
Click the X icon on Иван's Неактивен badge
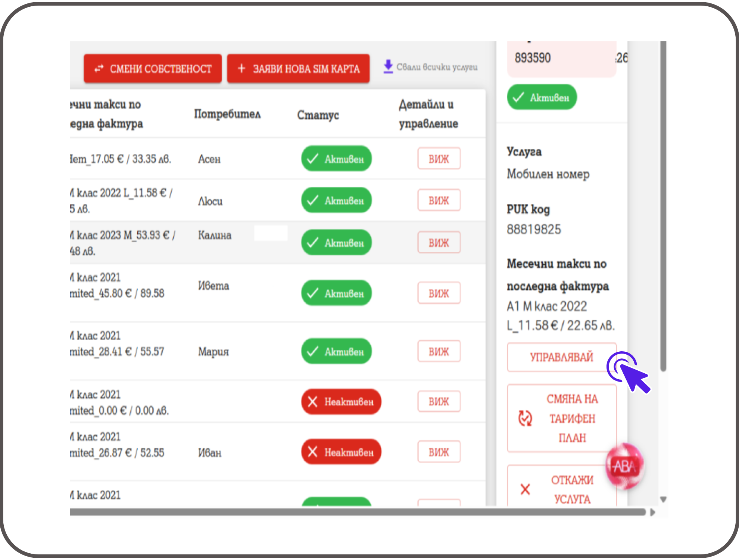click(312, 452)
